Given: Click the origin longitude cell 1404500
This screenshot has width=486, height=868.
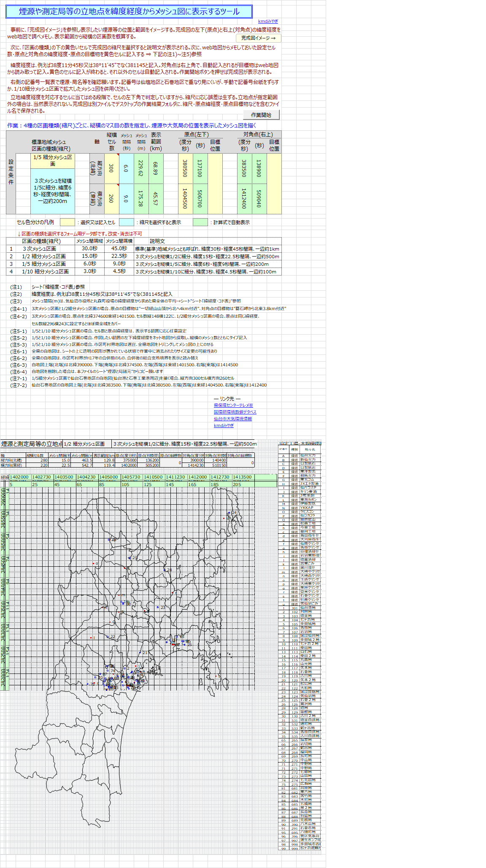Looking at the screenshot, I should click(x=185, y=198).
